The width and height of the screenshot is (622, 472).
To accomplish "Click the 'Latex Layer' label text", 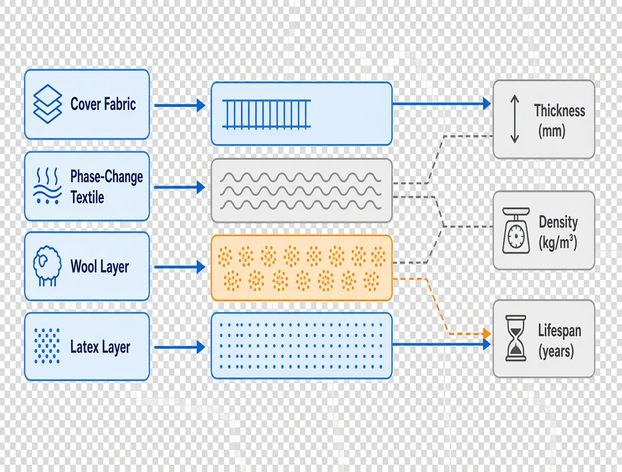I will [x=100, y=347].
